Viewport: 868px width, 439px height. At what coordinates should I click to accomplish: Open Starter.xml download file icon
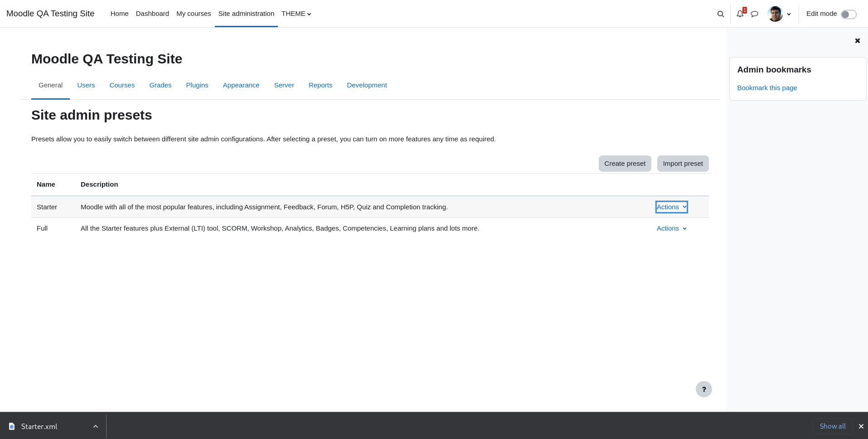[12, 426]
